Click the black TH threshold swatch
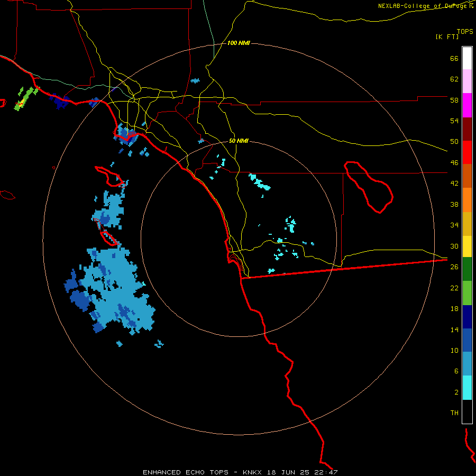The height and width of the screenshot is (476, 476). pyautogui.click(x=467, y=411)
